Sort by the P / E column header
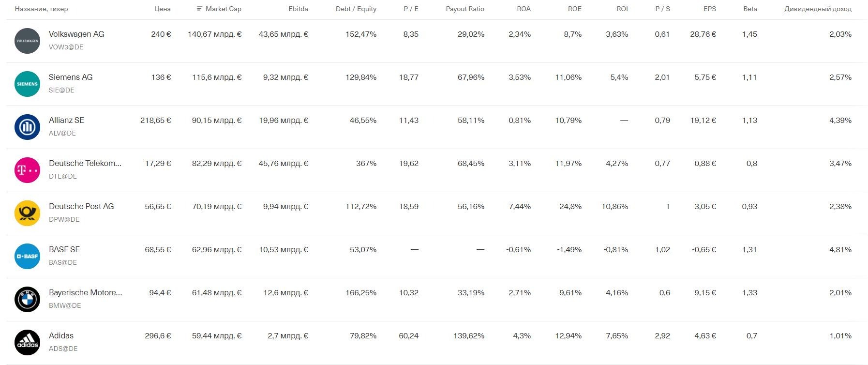This screenshot has width=868, height=365. [411, 9]
